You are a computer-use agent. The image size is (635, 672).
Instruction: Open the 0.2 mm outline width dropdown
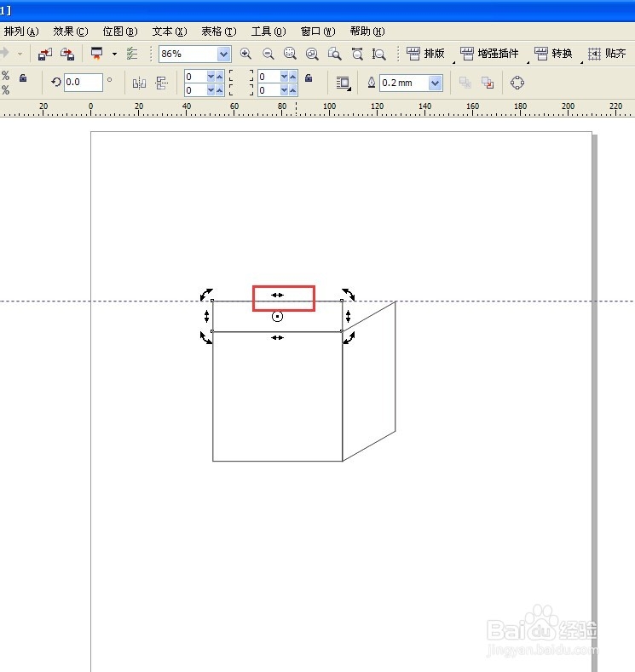[436, 83]
